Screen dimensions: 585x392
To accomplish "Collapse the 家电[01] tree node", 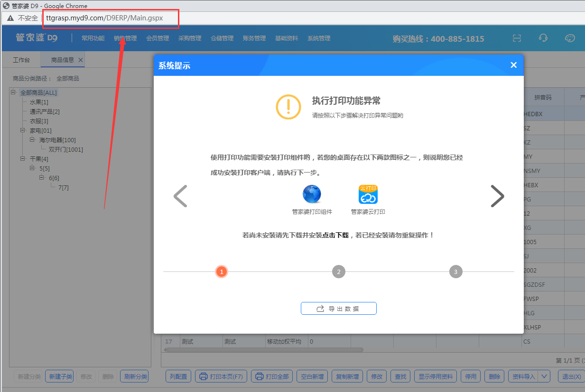I will click(x=23, y=130).
